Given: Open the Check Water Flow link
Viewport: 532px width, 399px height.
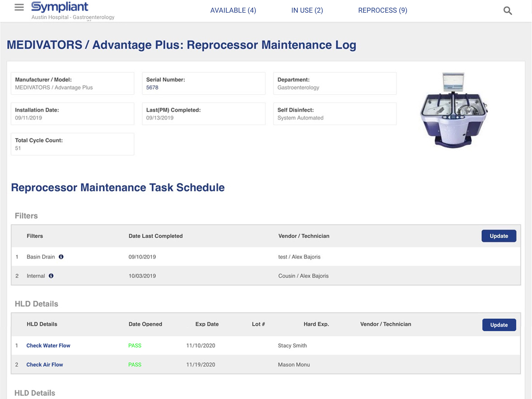Looking at the screenshot, I should tap(48, 346).
